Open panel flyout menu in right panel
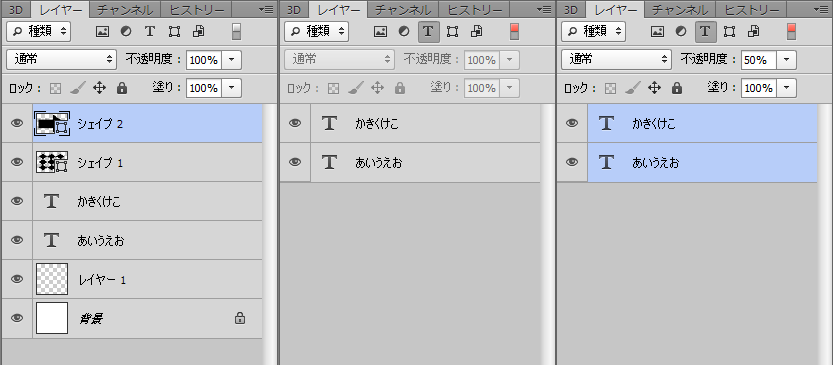This screenshot has width=834, height=365. pyautogui.click(x=821, y=10)
